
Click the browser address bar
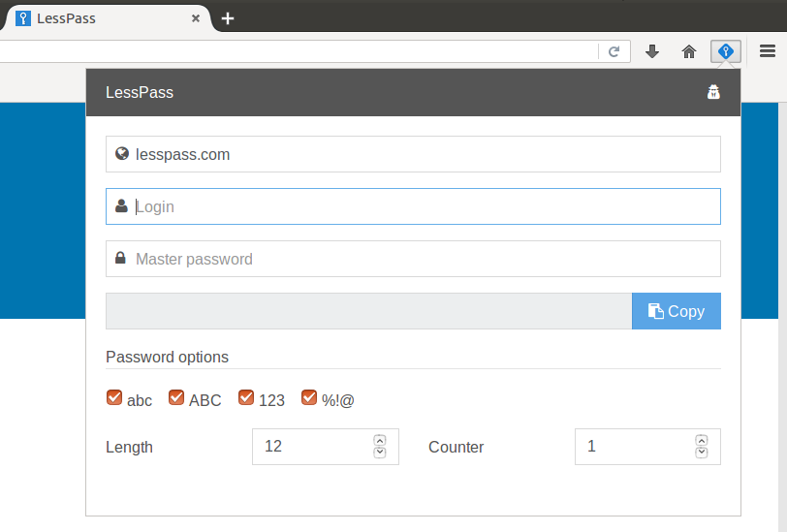pyautogui.click(x=297, y=51)
